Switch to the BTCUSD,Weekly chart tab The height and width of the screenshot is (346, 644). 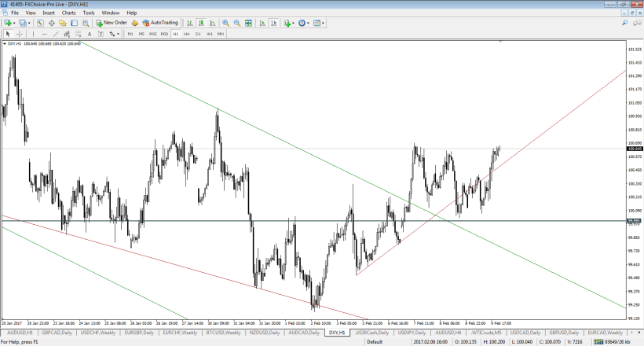[223, 333]
